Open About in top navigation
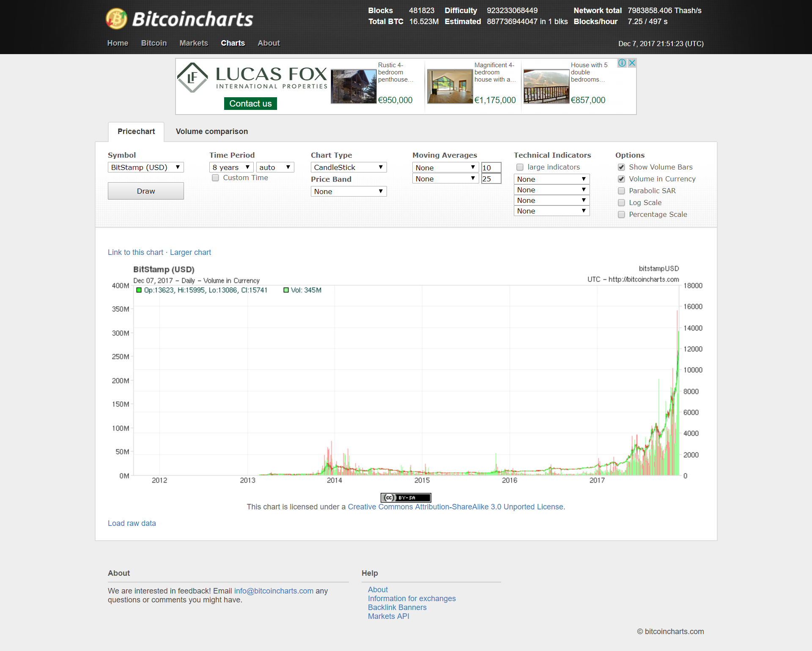Image resolution: width=812 pixels, height=651 pixels. tap(269, 43)
